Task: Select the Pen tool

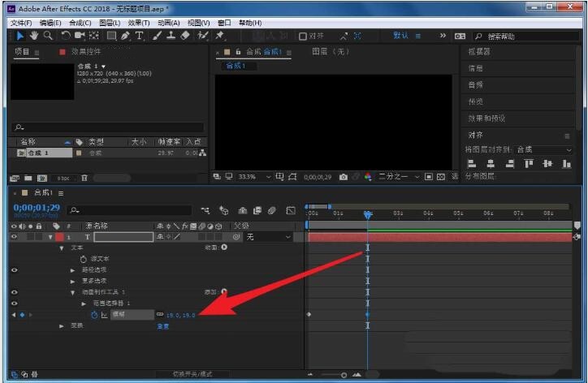Action: (x=125, y=36)
